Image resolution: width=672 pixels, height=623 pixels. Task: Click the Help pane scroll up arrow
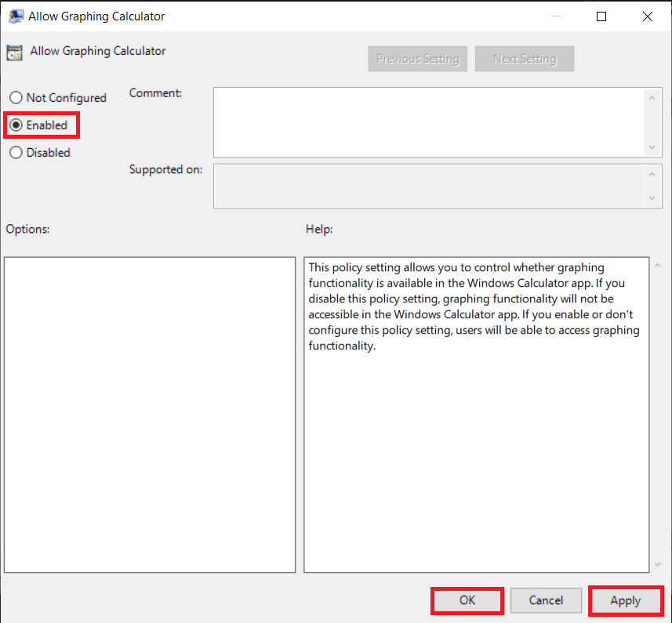click(657, 266)
